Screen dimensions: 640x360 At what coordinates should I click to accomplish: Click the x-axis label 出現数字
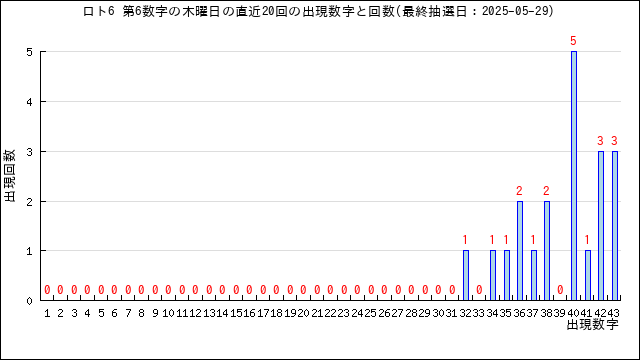point(593,325)
